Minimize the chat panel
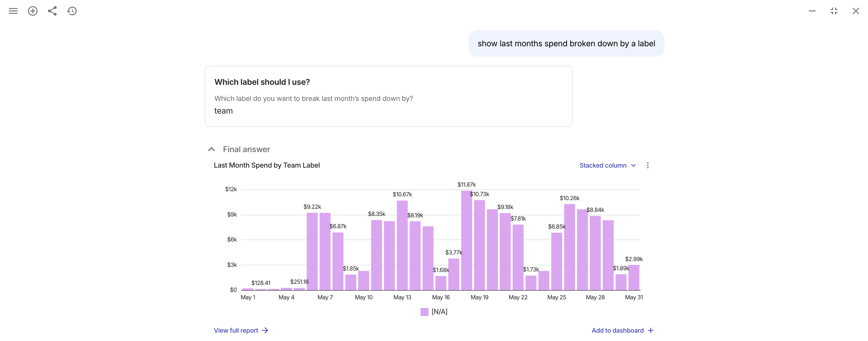Screen dimensions: 868x341 [812, 11]
